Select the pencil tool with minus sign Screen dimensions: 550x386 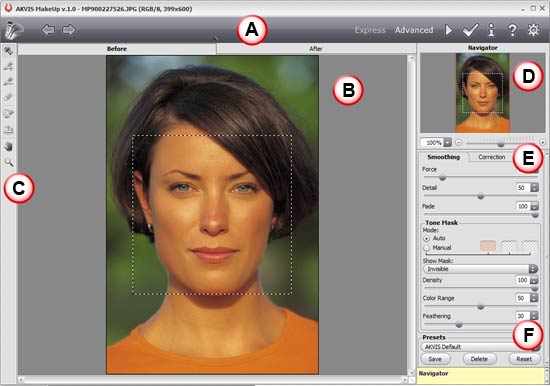pos(8,82)
